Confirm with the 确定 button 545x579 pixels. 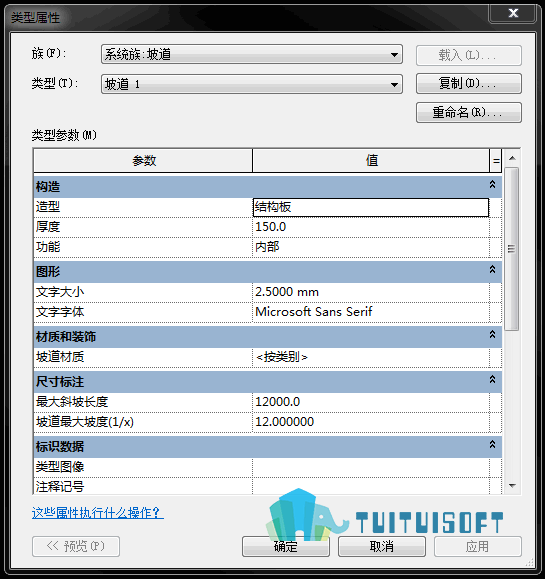click(286, 547)
